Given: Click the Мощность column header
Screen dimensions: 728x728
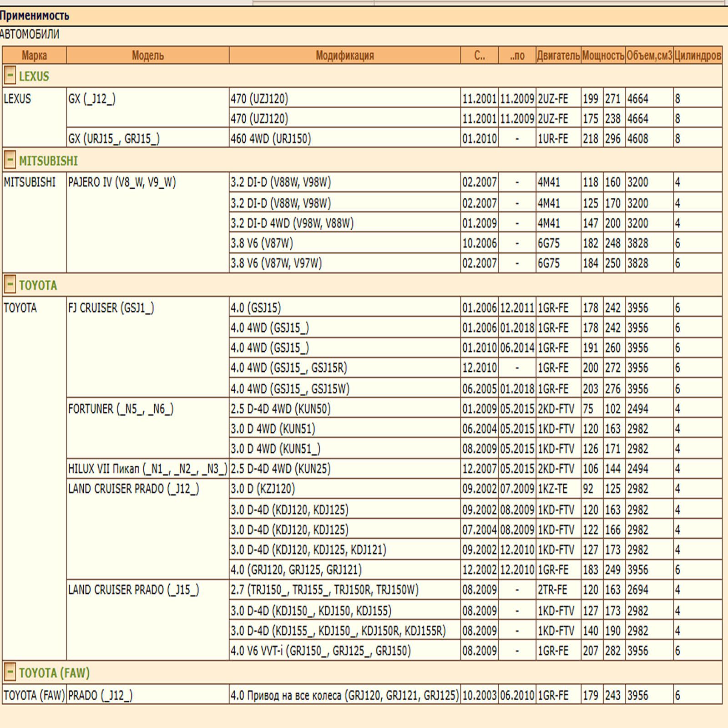Looking at the screenshot, I should [603, 56].
